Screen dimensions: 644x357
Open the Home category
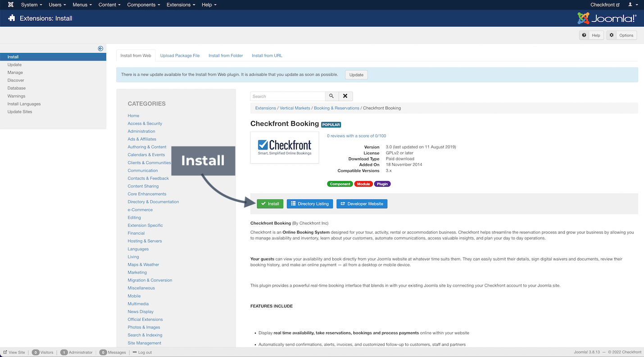pos(133,115)
